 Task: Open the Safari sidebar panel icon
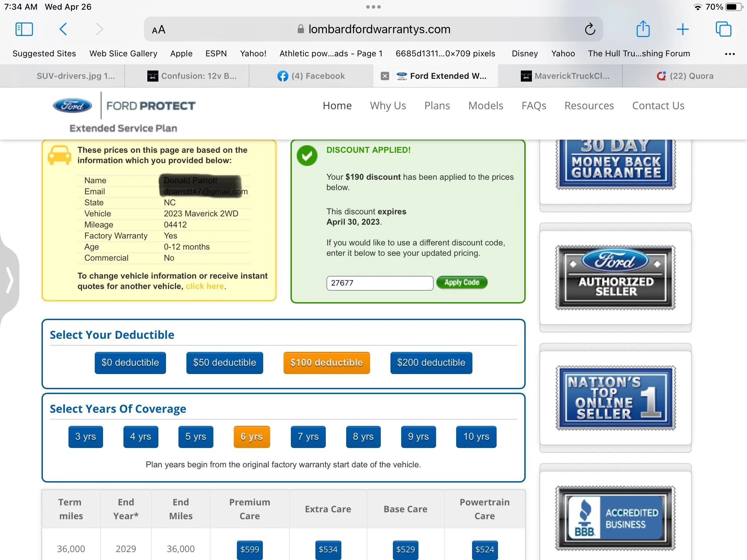pos(24,29)
